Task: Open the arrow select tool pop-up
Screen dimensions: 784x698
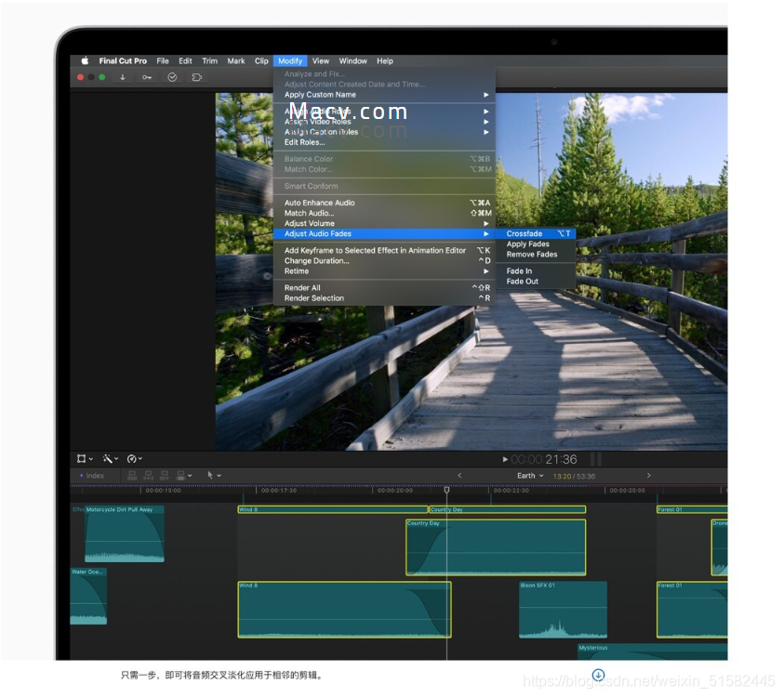Action: click(214, 476)
